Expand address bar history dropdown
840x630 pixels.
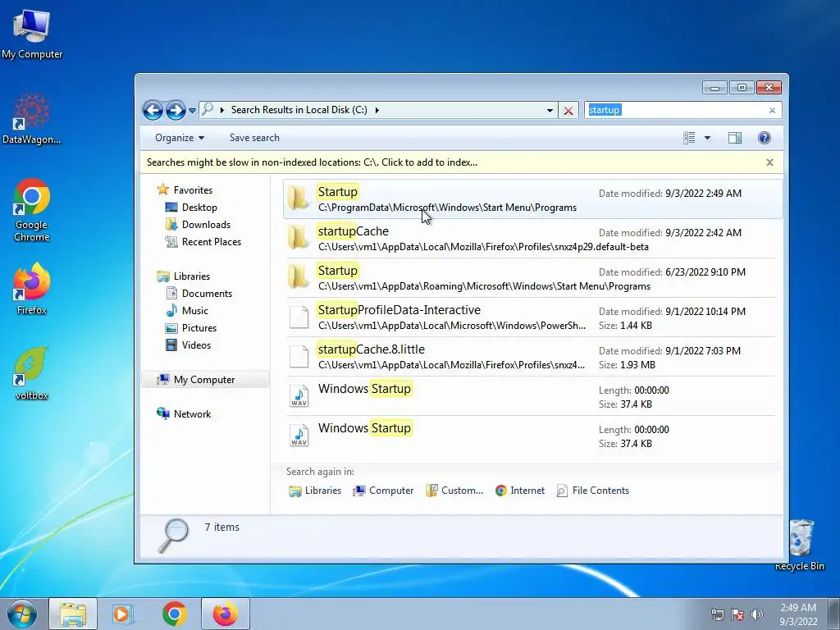550,111
